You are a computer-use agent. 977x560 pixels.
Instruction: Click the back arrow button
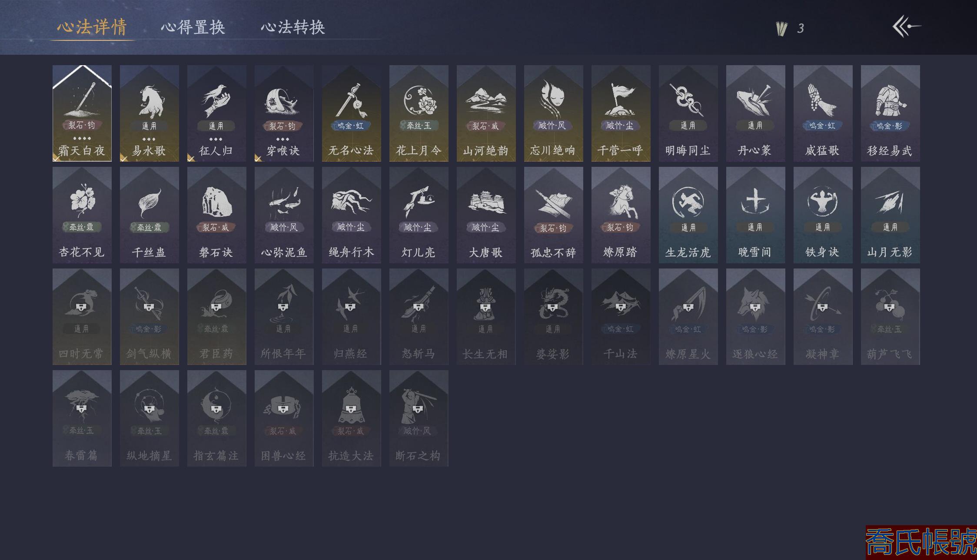907,27
